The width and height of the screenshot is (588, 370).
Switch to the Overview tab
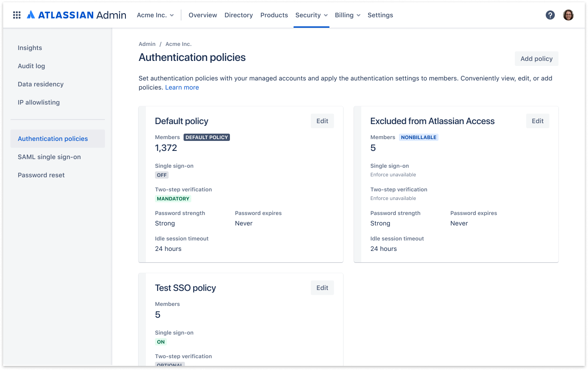coord(203,15)
